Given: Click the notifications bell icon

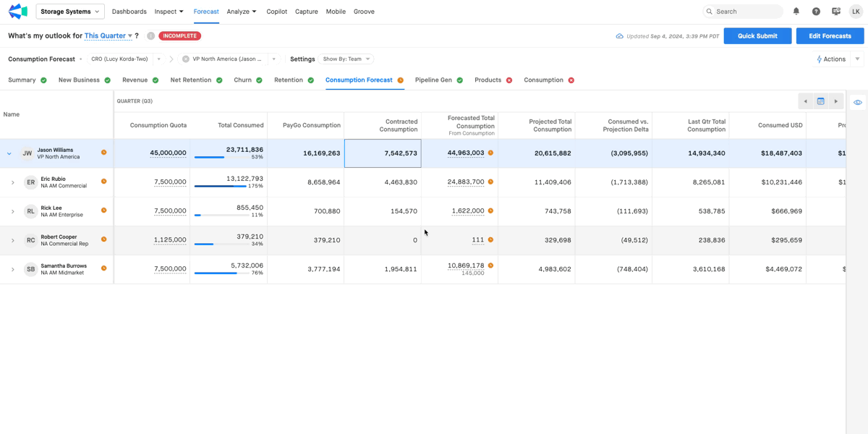Looking at the screenshot, I should tap(796, 12).
